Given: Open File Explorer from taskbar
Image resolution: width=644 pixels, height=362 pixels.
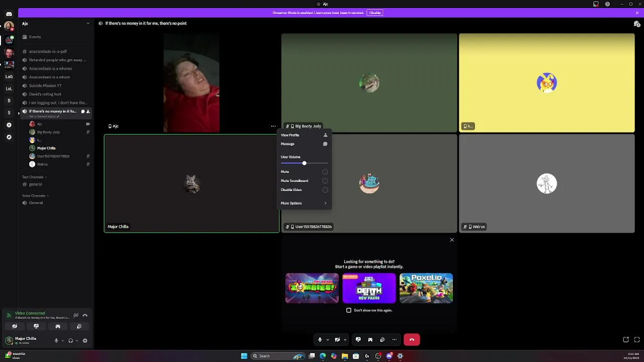Looking at the screenshot, I should (x=345, y=356).
